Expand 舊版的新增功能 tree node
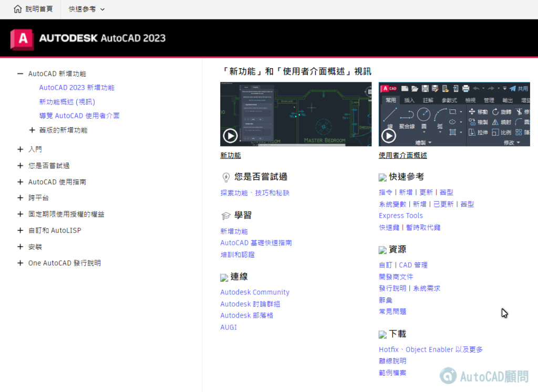 click(32, 130)
